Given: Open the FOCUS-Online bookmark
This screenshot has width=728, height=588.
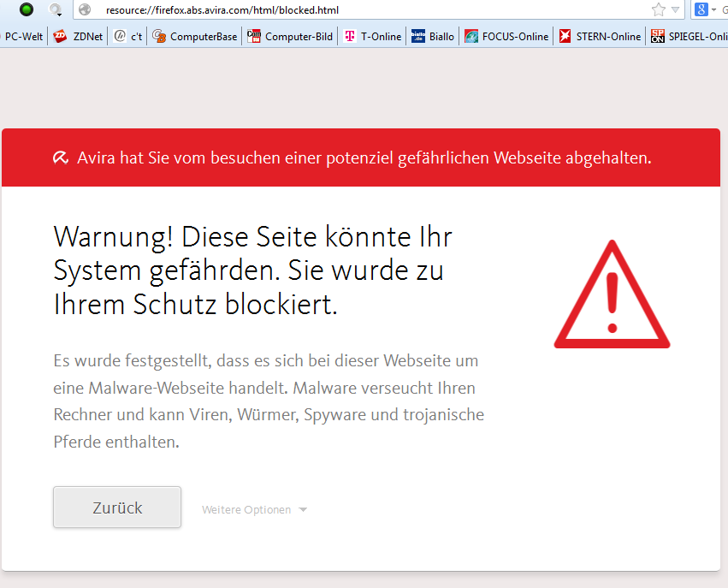Looking at the screenshot, I should pyautogui.click(x=506, y=36).
